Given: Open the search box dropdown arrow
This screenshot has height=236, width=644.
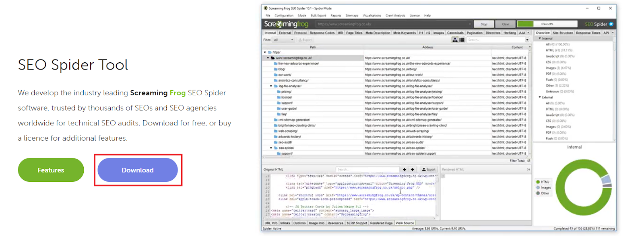Looking at the screenshot, I should tap(527, 40).
